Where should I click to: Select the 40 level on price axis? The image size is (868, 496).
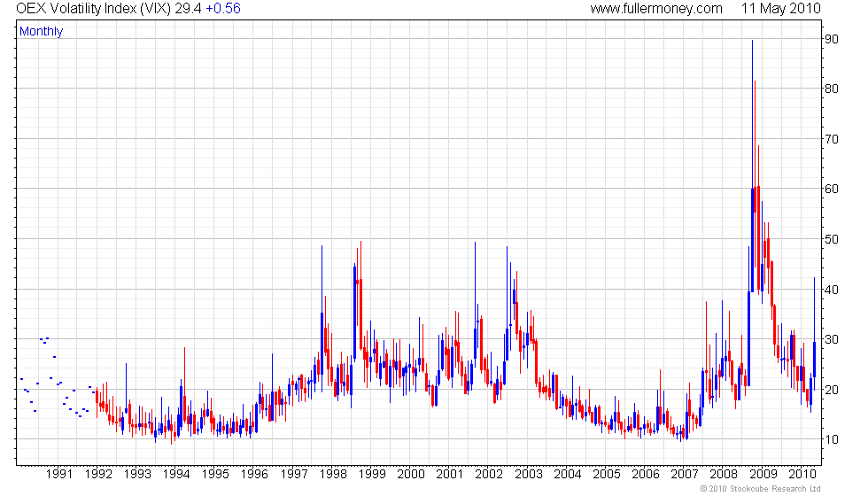pos(832,289)
